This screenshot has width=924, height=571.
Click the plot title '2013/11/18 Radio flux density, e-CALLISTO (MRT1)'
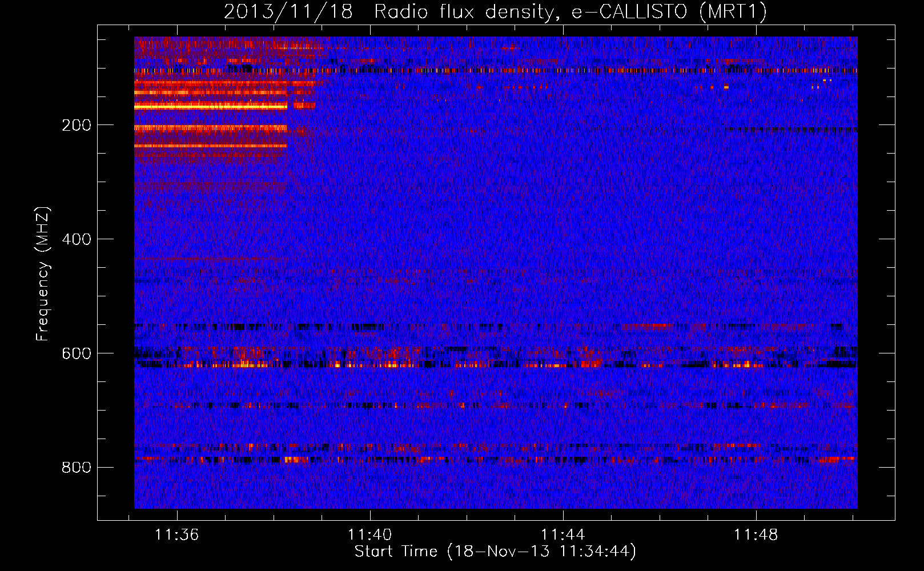coord(495,11)
